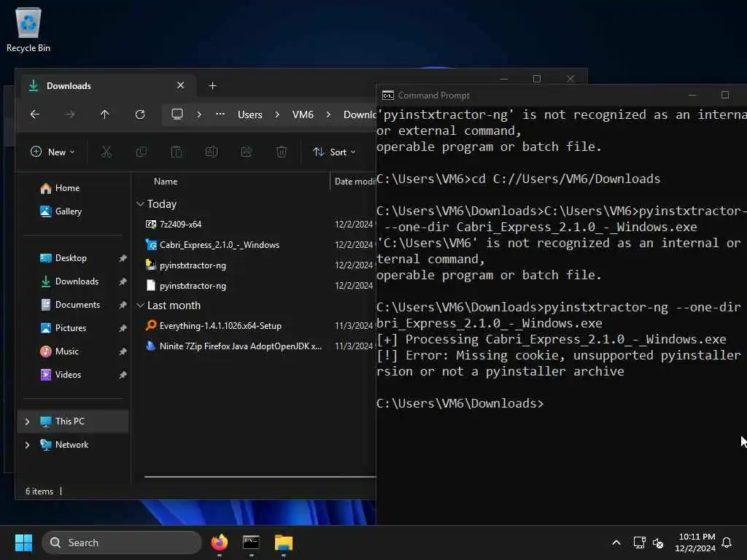This screenshot has width=747, height=560.
Task: Show hidden breadcrumb path ellipsis
Action: pyautogui.click(x=220, y=114)
